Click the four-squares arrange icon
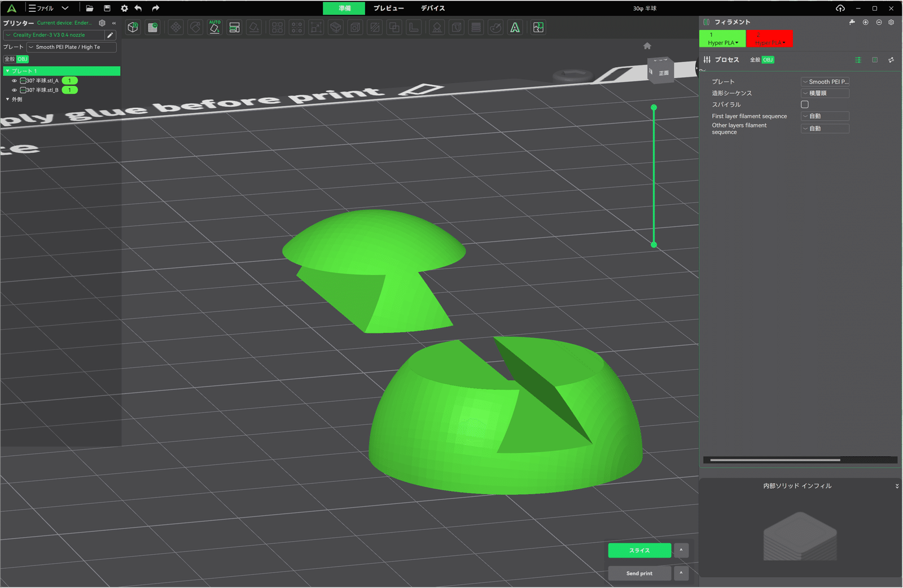The image size is (903, 588). [x=278, y=27]
